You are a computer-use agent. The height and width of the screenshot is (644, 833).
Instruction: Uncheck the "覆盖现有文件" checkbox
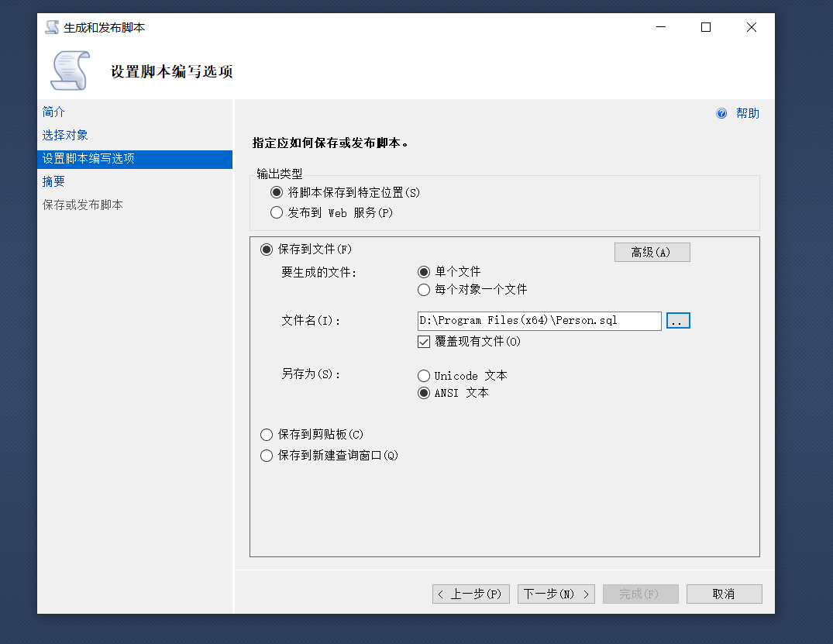click(423, 341)
